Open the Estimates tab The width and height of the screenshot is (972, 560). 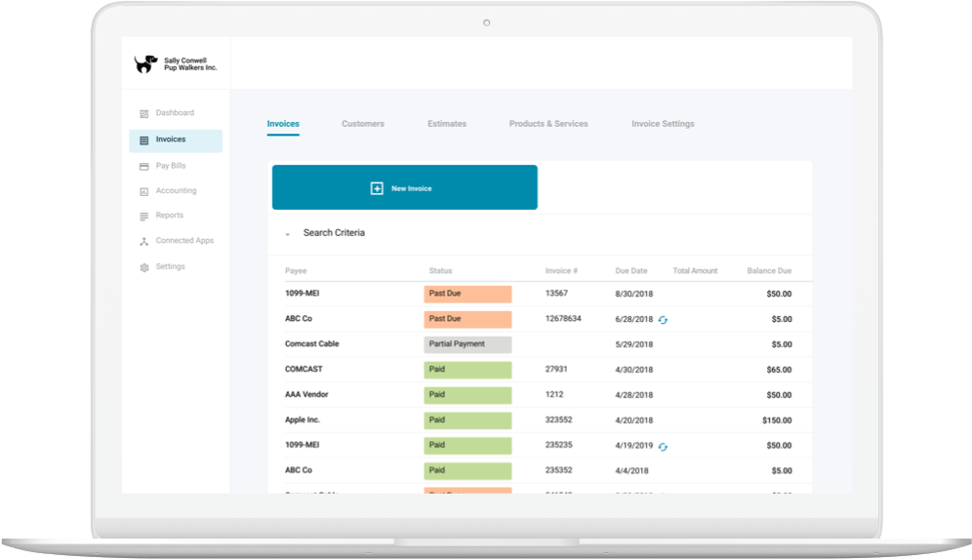(x=446, y=124)
